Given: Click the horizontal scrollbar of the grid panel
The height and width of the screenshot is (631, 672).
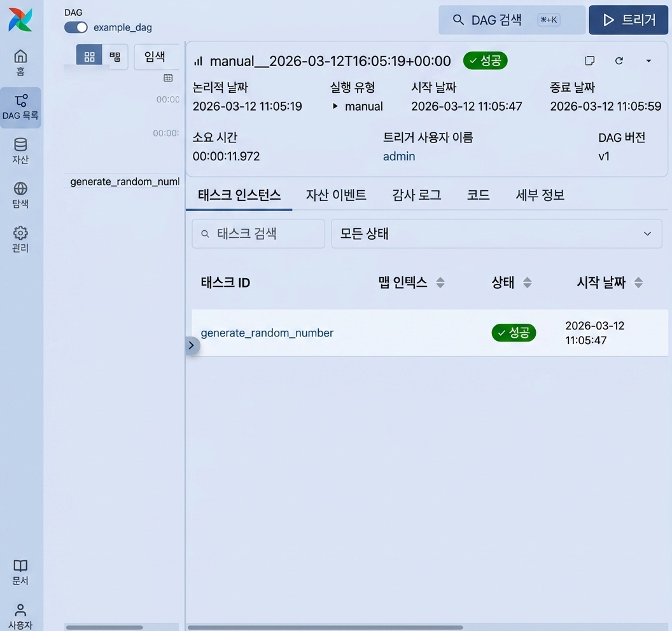Looking at the screenshot, I should coord(104,627).
